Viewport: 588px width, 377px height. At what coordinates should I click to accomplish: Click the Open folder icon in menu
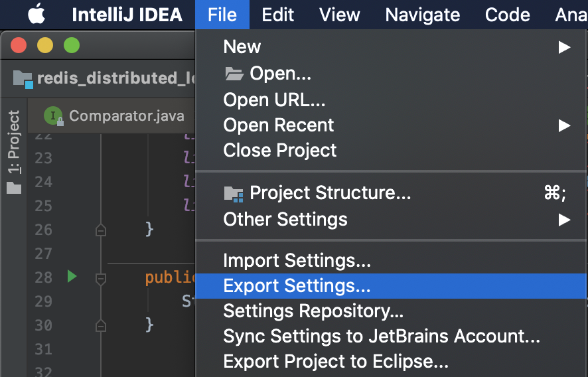(234, 73)
